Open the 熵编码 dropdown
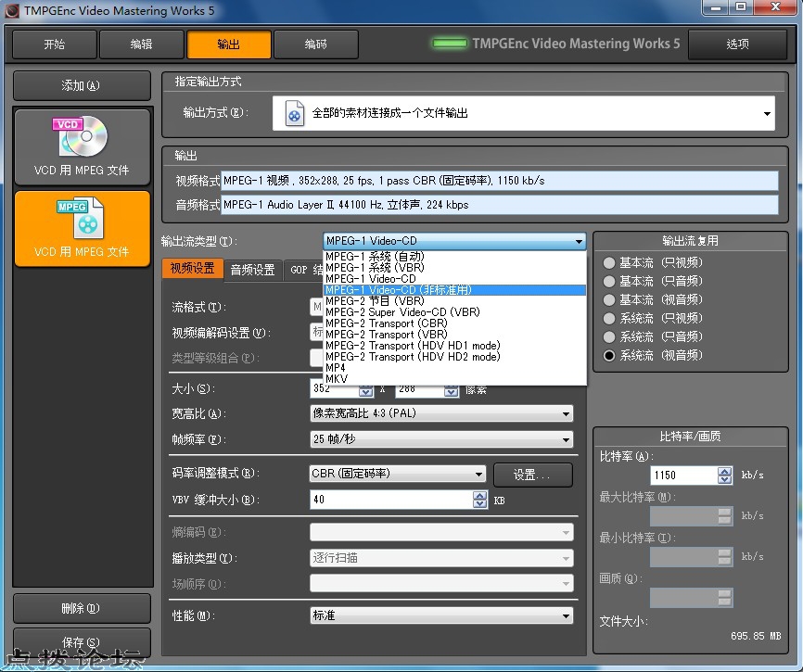This screenshot has height=672, width=803. click(441, 532)
